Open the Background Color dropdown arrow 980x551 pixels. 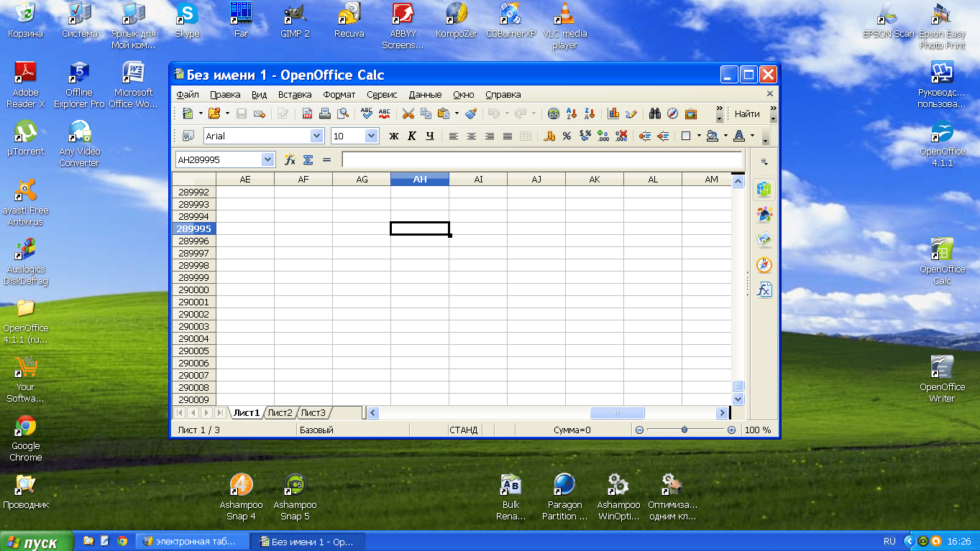(x=725, y=136)
